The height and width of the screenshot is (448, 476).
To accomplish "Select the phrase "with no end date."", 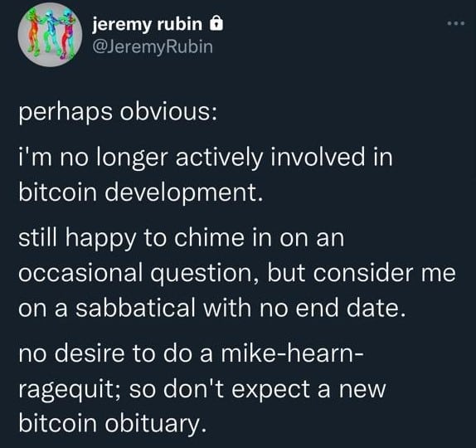I will tap(304, 308).
